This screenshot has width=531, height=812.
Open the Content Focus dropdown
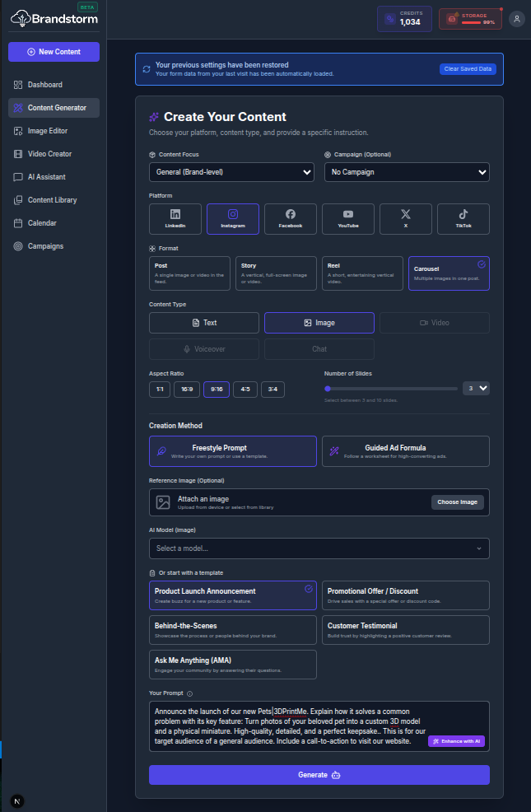pyautogui.click(x=231, y=172)
